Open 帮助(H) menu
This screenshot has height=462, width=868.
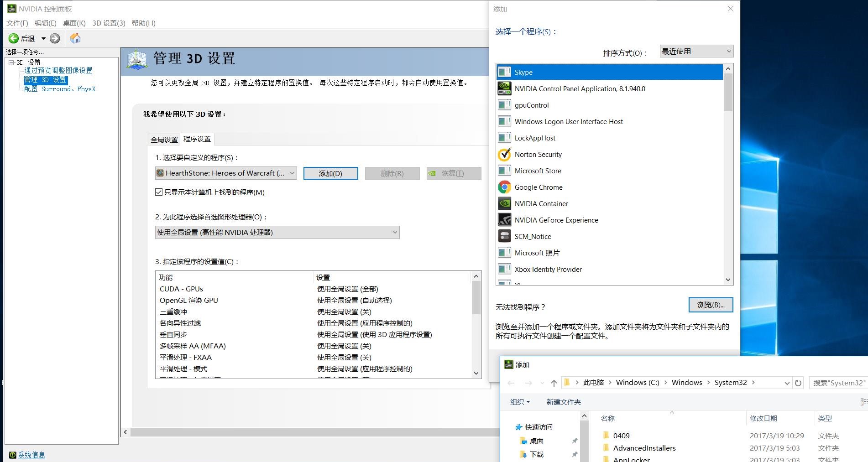(x=144, y=23)
